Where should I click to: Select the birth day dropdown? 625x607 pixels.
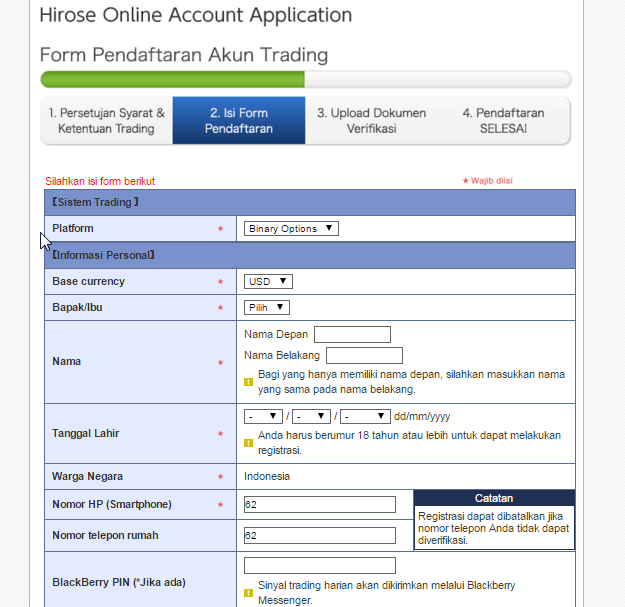tap(263, 416)
